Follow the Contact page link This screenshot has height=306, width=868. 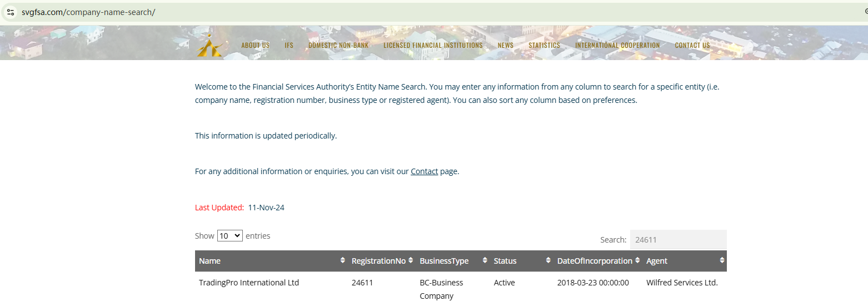click(x=425, y=171)
